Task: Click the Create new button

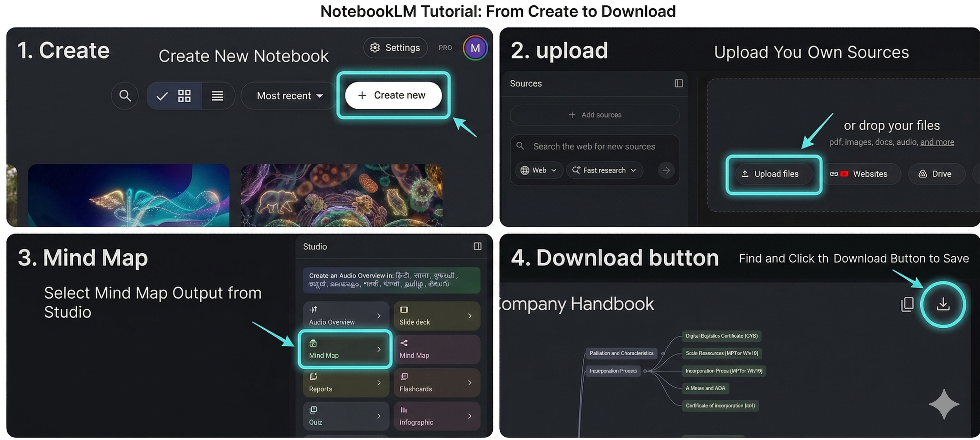Action: pos(393,95)
